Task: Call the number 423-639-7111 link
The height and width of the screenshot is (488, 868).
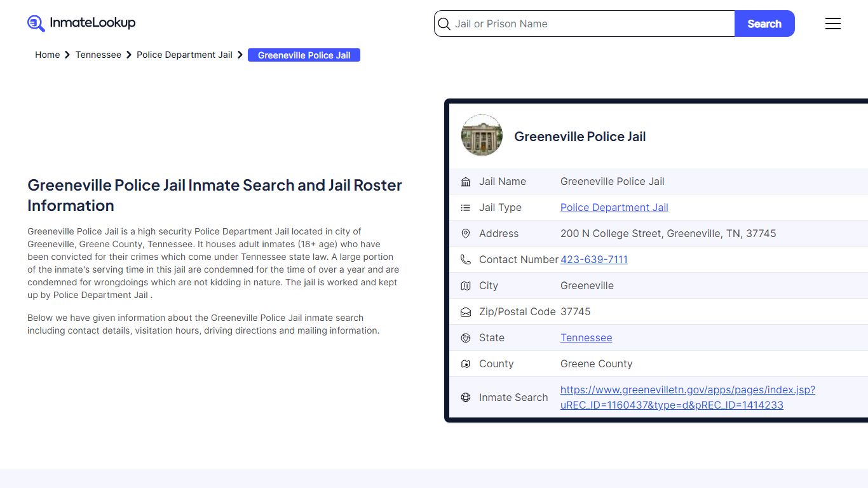Action: point(593,259)
